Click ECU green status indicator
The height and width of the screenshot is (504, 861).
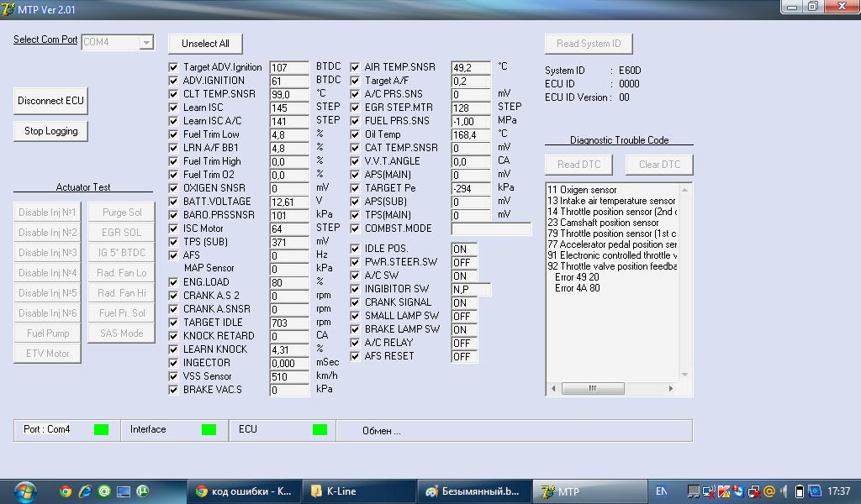(320, 429)
